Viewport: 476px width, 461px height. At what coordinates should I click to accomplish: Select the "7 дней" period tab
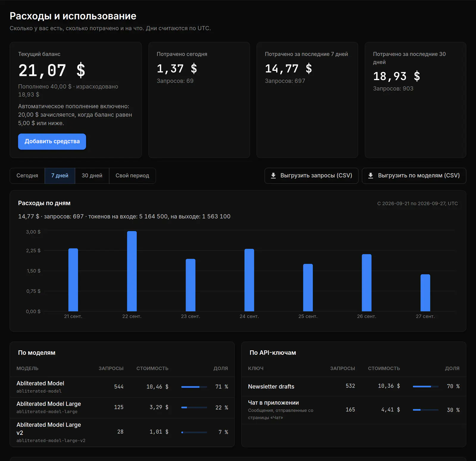coord(60,176)
